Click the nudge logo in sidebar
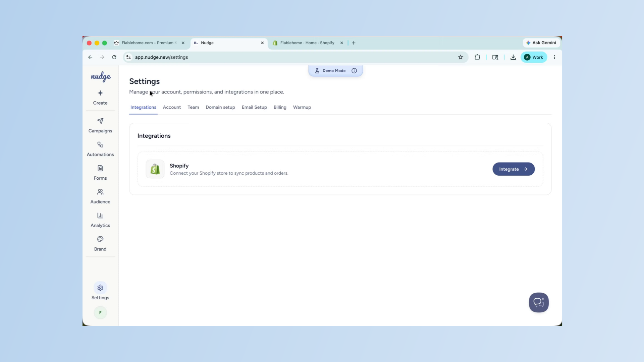This screenshot has height=362, width=644. click(x=101, y=77)
